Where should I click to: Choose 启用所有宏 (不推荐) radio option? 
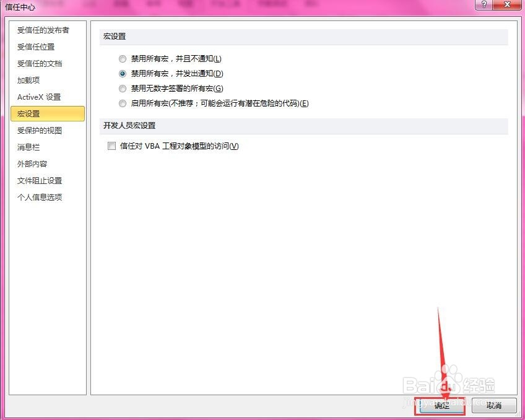pos(123,103)
